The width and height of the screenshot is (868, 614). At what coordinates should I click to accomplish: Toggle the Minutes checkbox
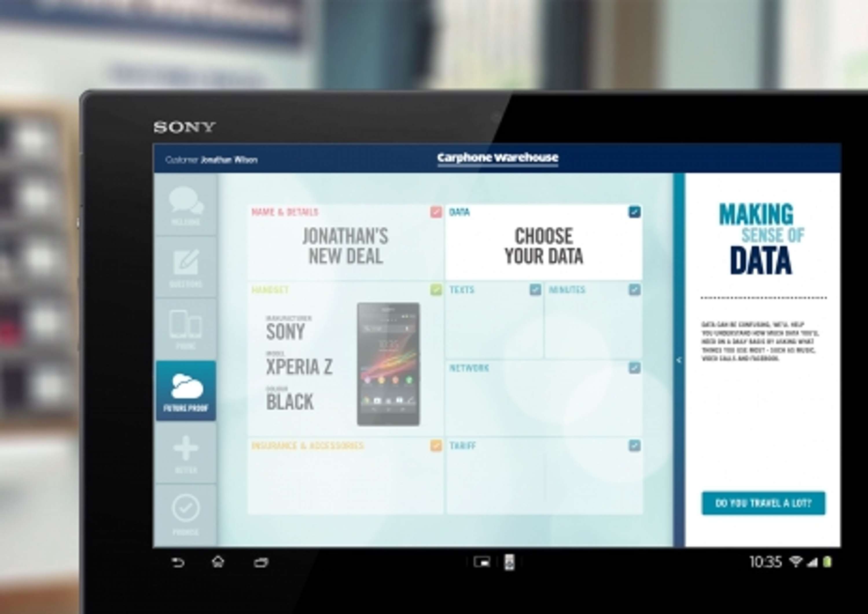point(635,290)
